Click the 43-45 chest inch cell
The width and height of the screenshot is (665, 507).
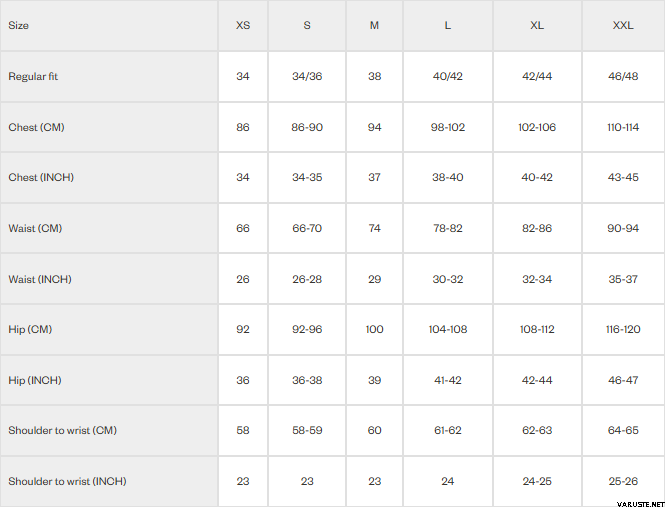coord(623,177)
